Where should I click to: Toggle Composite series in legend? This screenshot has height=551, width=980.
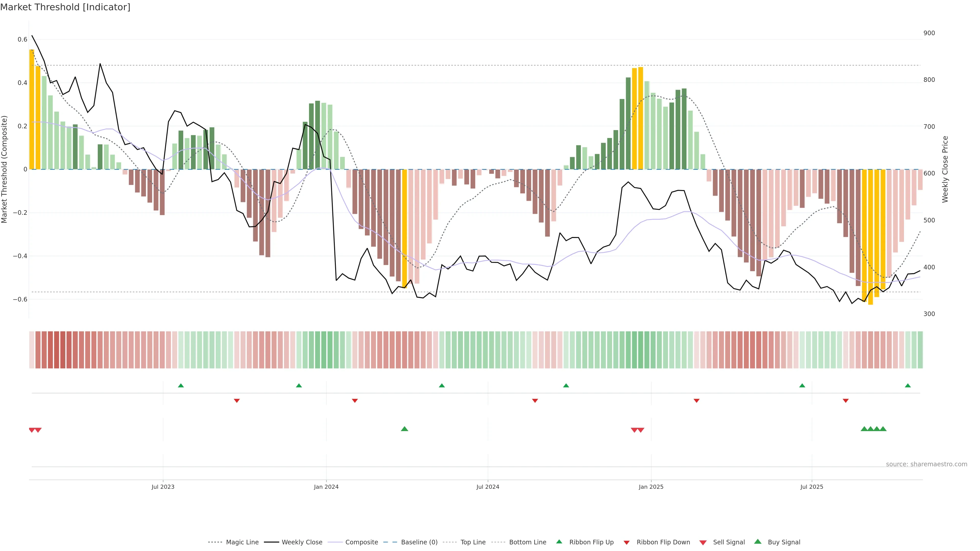[361, 542]
